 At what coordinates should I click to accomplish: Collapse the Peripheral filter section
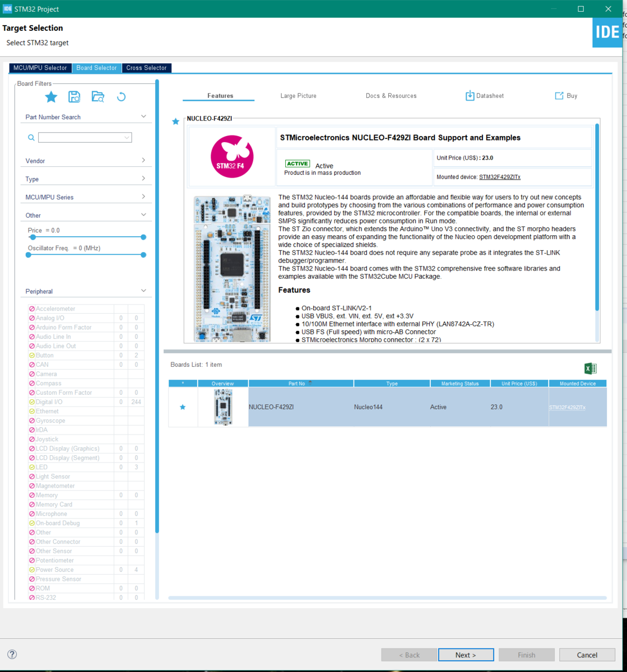coord(86,291)
